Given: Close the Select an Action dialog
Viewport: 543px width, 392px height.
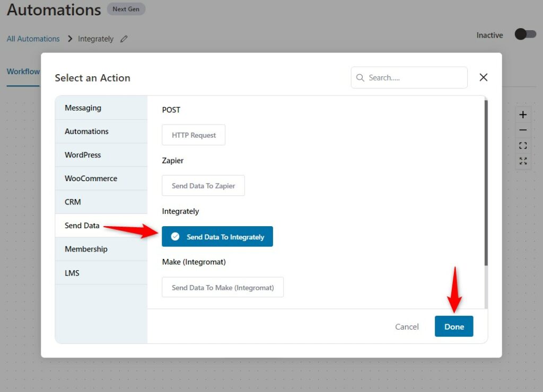Looking at the screenshot, I should tap(484, 77).
